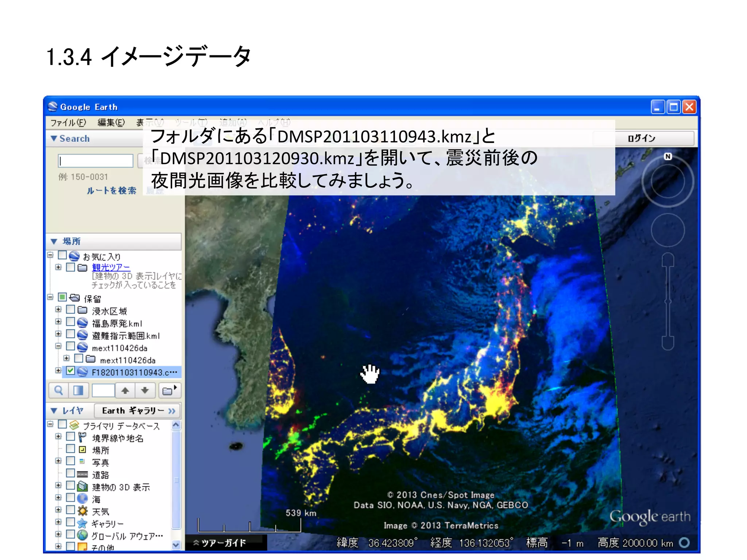Uncheck the F18201103110943 overlay checkbox
Screen dimensions: 747x560
point(71,371)
